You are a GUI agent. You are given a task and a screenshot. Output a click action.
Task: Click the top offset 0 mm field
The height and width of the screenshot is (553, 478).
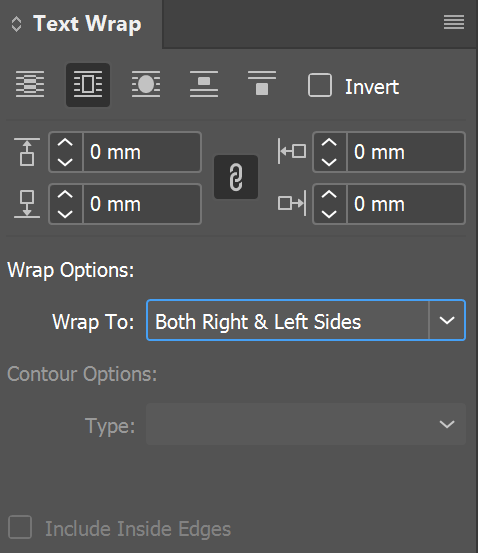pyautogui.click(x=142, y=152)
